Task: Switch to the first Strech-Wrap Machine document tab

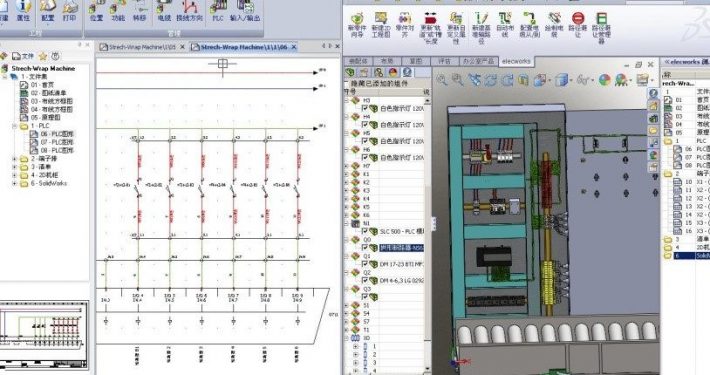Action: 138,47
